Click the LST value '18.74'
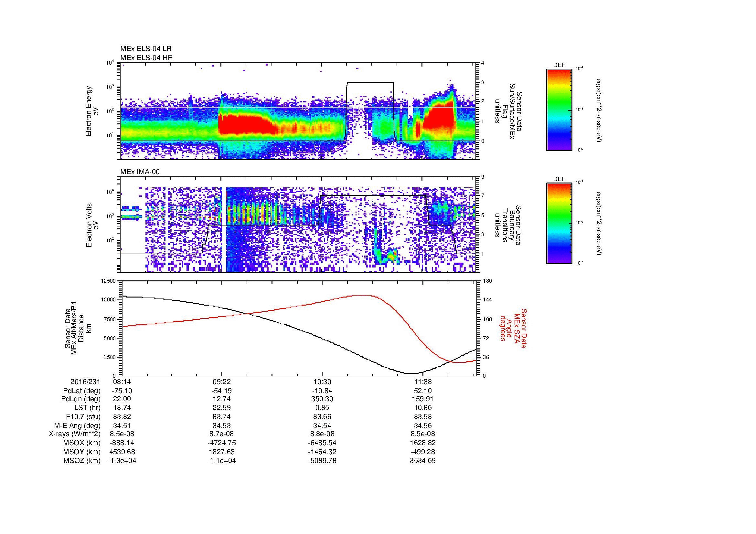 point(122,408)
